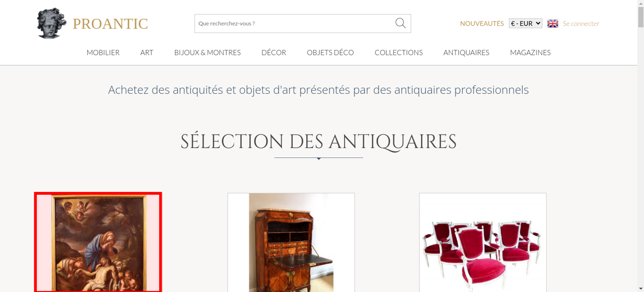This screenshot has height=292, width=644.
Task: Click the magnifying glass search icon
Action: point(400,23)
